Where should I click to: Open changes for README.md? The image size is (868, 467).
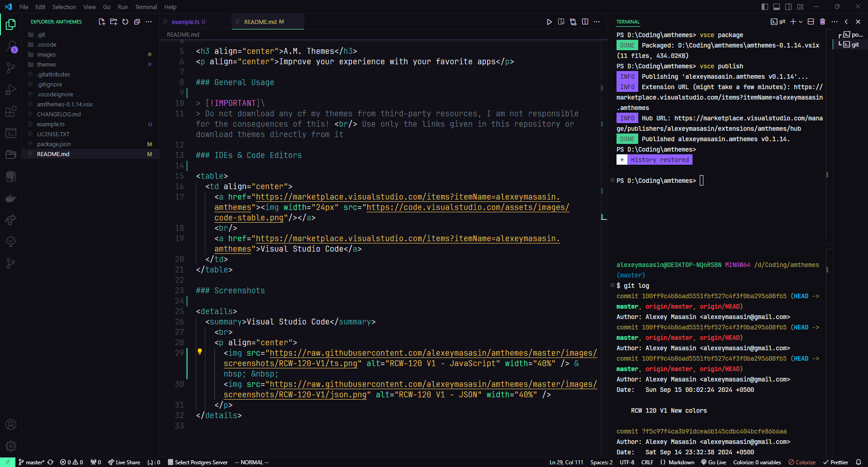[x=573, y=22]
